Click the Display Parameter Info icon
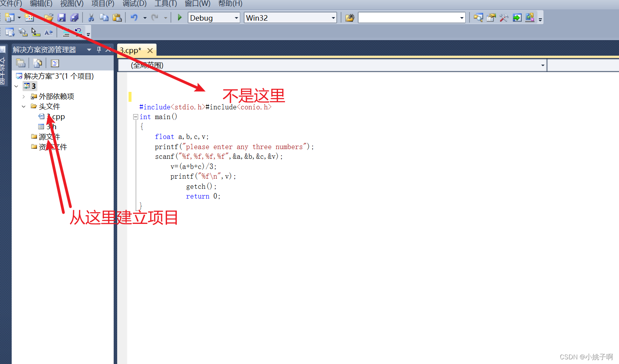 23,32
